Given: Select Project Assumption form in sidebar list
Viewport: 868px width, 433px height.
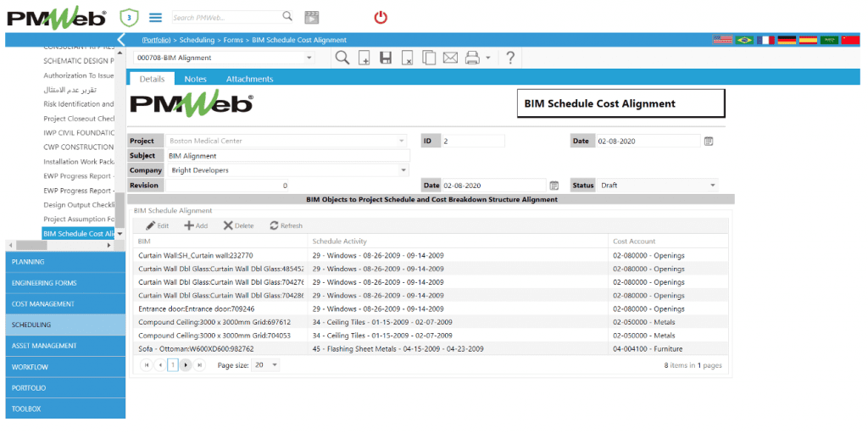Looking at the screenshot, I should coord(78,219).
